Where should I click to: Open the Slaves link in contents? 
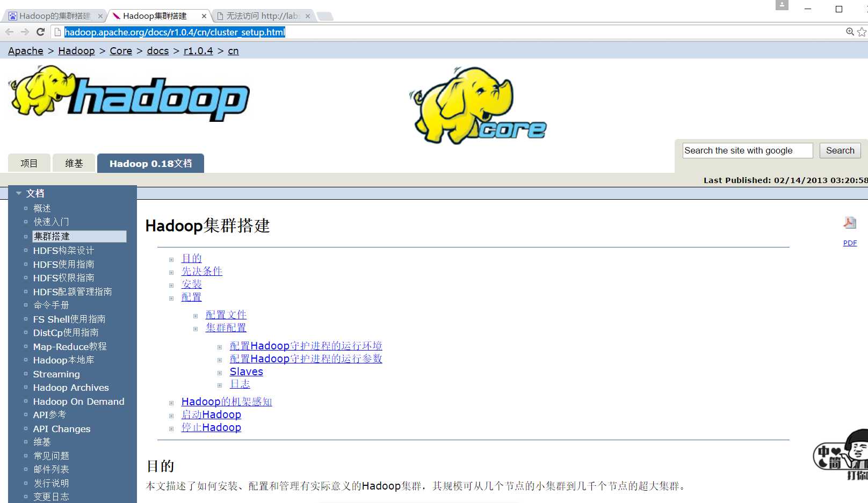pos(246,371)
